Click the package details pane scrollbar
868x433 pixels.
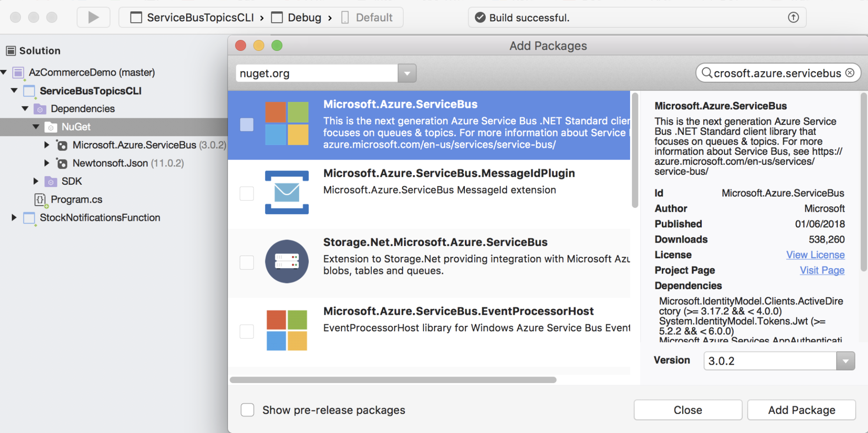864,182
